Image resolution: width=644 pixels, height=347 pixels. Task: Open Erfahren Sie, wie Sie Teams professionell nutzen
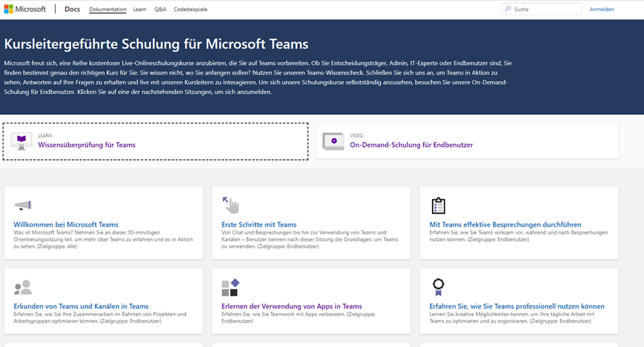pos(517,306)
